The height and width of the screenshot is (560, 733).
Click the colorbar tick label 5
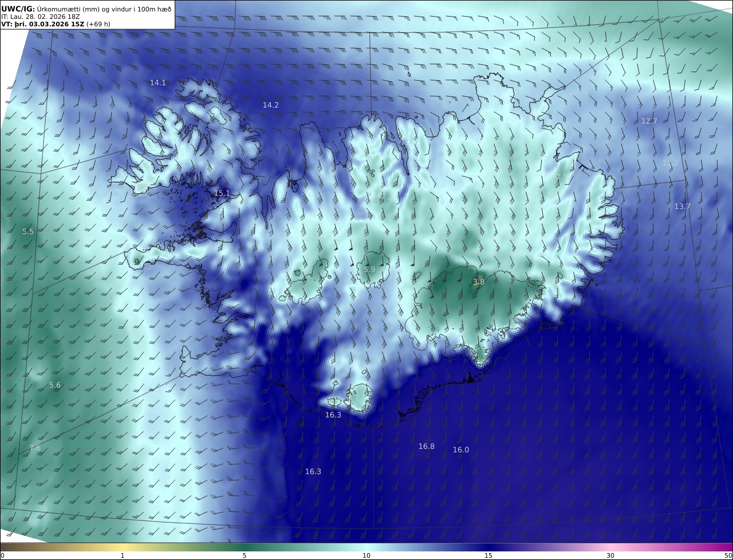pyautogui.click(x=245, y=555)
